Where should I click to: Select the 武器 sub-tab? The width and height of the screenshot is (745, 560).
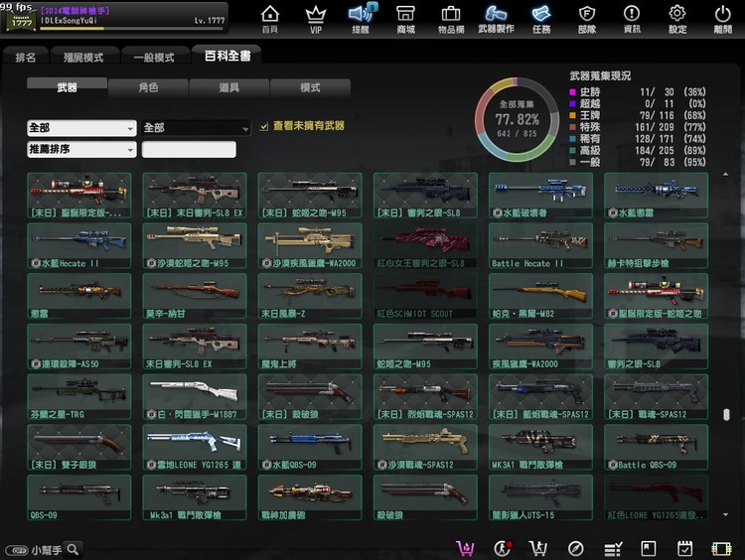pyautogui.click(x=67, y=87)
